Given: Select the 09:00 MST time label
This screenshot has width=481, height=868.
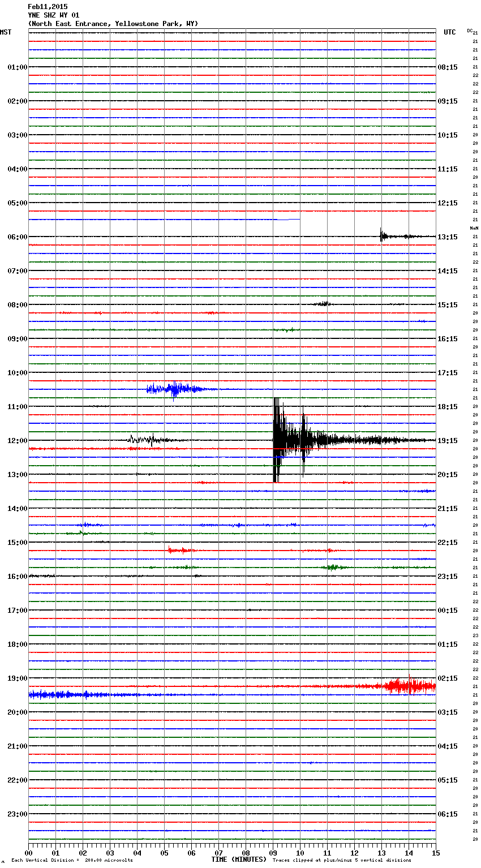Looking at the screenshot, I should (x=18, y=339).
